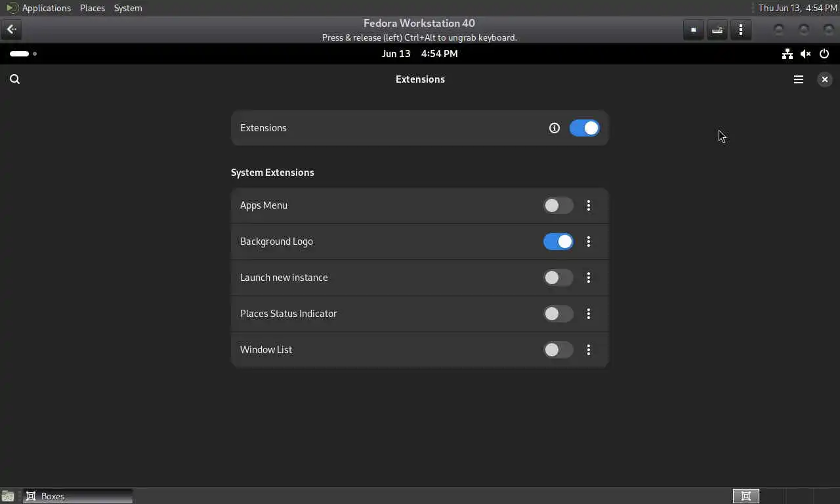Click the Places Status Indicator row label
The width and height of the screenshot is (840, 504).
point(289,314)
